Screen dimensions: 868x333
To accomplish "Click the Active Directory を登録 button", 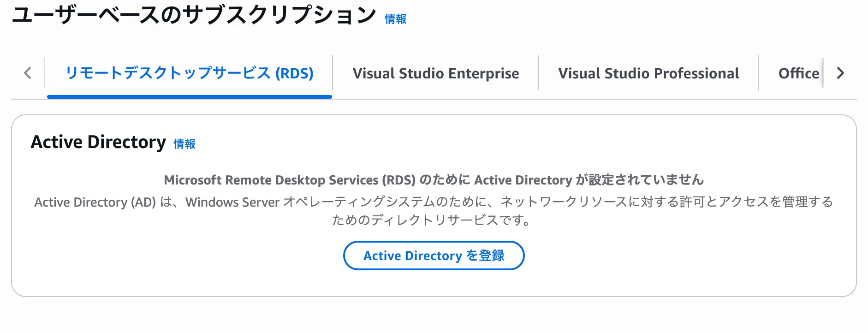I will point(434,256).
